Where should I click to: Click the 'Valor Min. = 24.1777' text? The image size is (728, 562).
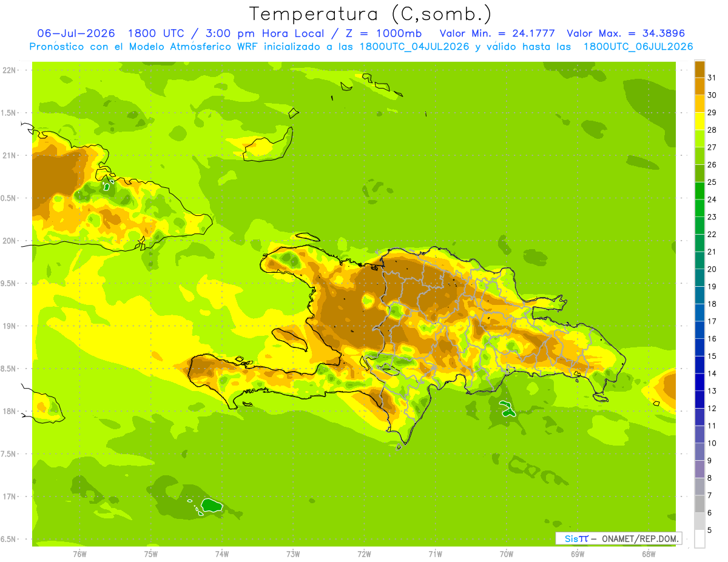click(x=497, y=33)
